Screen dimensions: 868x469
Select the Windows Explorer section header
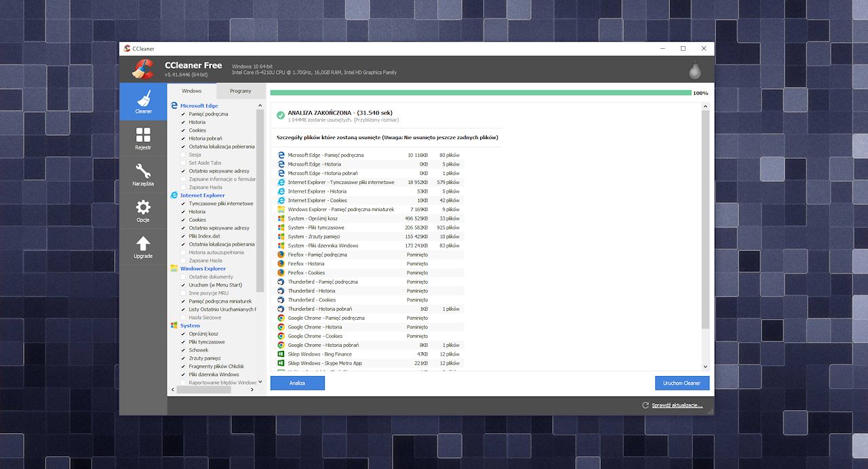click(203, 269)
